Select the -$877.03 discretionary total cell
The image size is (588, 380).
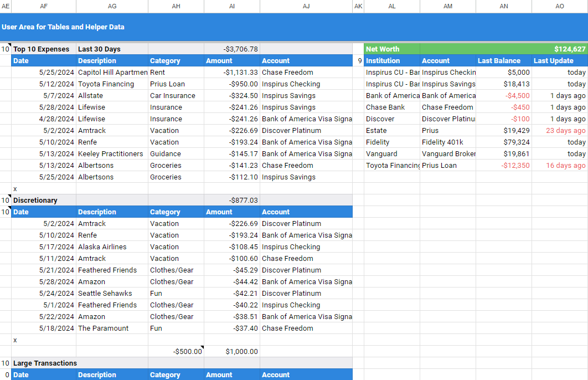(x=232, y=201)
